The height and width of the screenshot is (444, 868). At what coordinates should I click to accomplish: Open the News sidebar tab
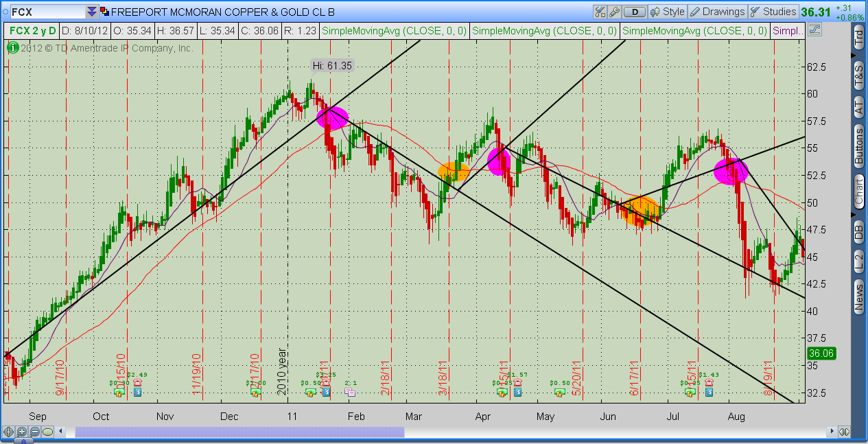[859, 297]
